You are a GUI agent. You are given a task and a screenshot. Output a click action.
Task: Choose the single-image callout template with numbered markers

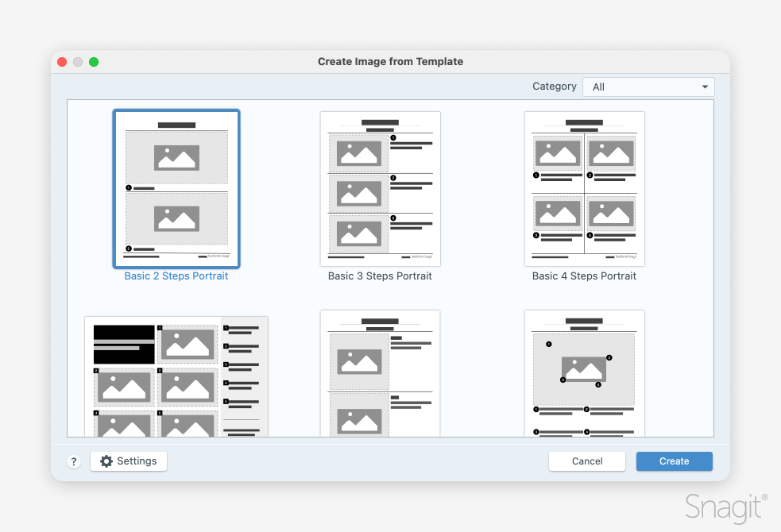point(584,373)
